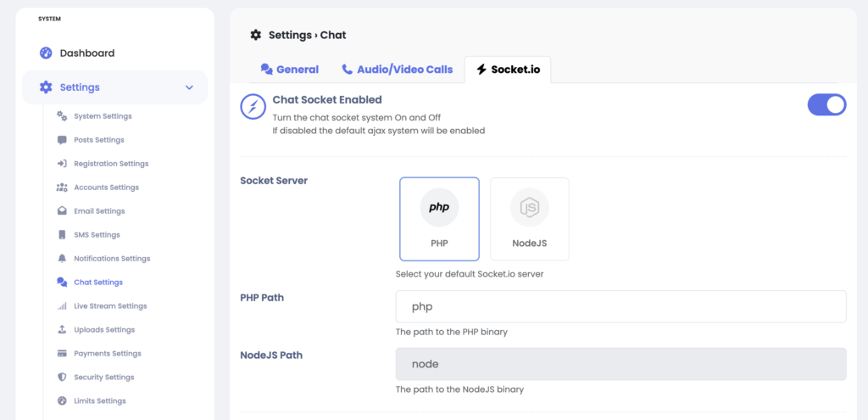This screenshot has height=420, width=868.
Task: Open the Socket.io tab
Action: (x=508, y=70)
